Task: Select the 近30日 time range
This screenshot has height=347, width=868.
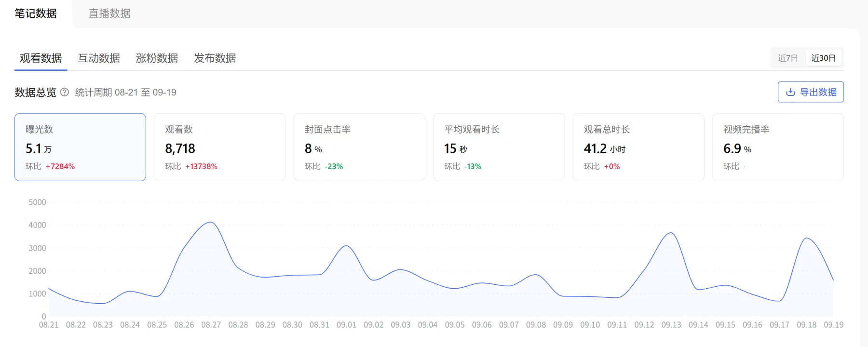Action: click(x=823, y=58)
